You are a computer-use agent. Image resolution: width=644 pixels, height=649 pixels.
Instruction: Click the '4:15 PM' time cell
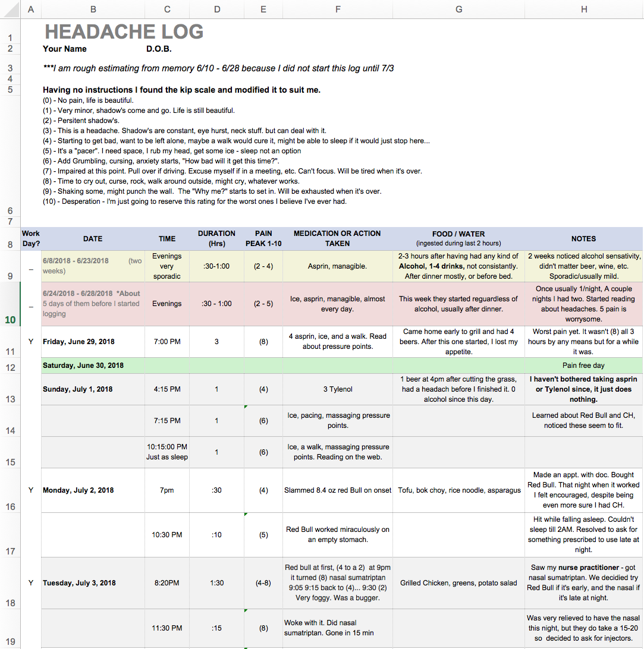(167, 389)
